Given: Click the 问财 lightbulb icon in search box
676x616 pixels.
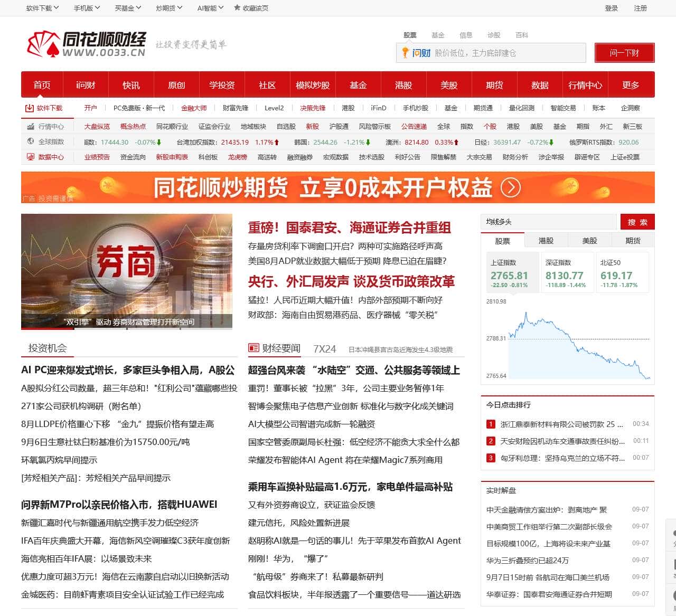Looking at the screenshot, I should tap(405, 53).
